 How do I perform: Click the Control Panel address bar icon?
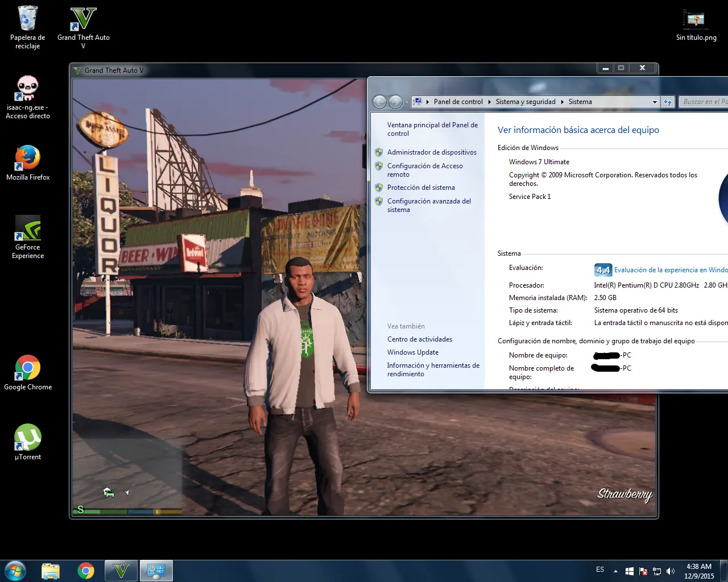tap(418, 102)
